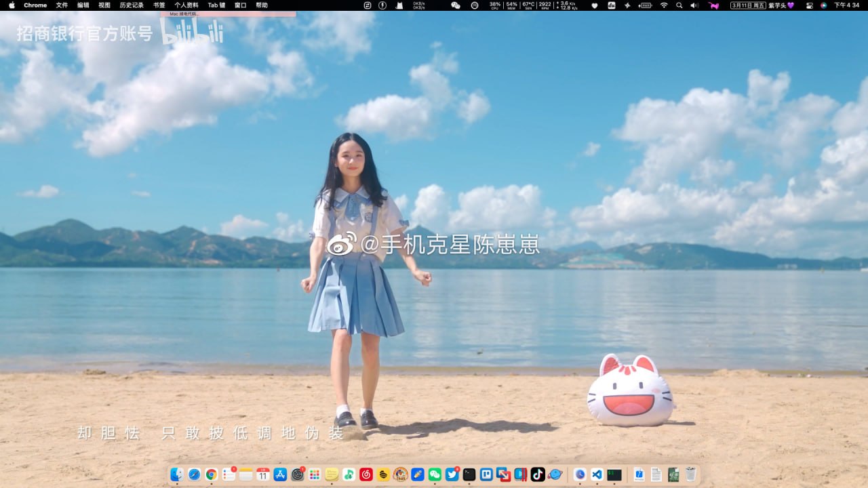Open Trello from the Dock
The width and height of the screenshot is (868, 488).
[486, 474]
